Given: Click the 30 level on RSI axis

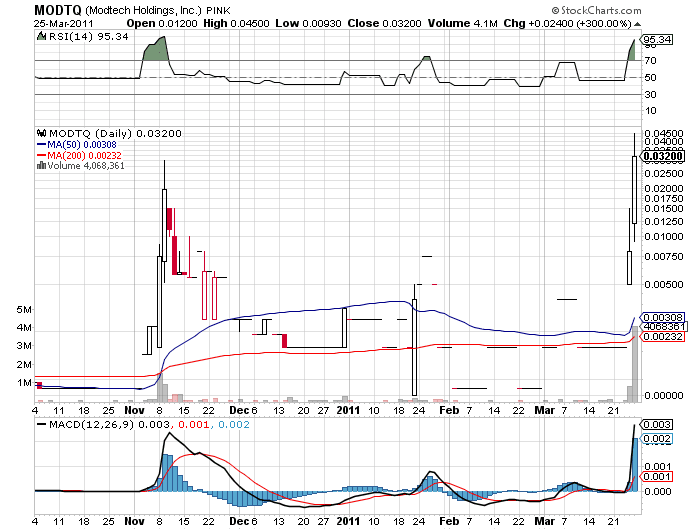Looking at the screenshot, I should coord(650,94).
